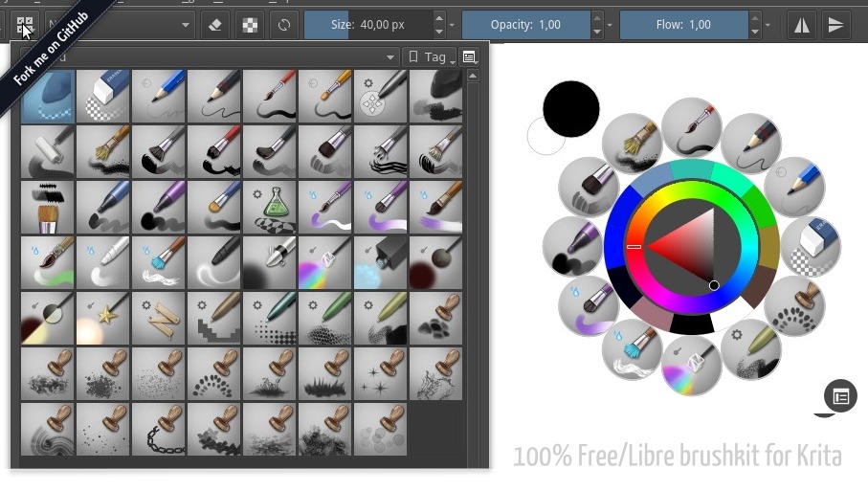Open the popup palette settings icon
868x491 pixels.
point(840,396)
